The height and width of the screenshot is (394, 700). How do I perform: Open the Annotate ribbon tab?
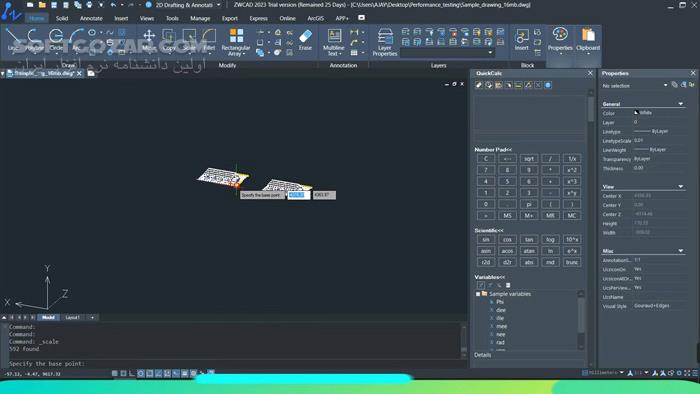91,18
